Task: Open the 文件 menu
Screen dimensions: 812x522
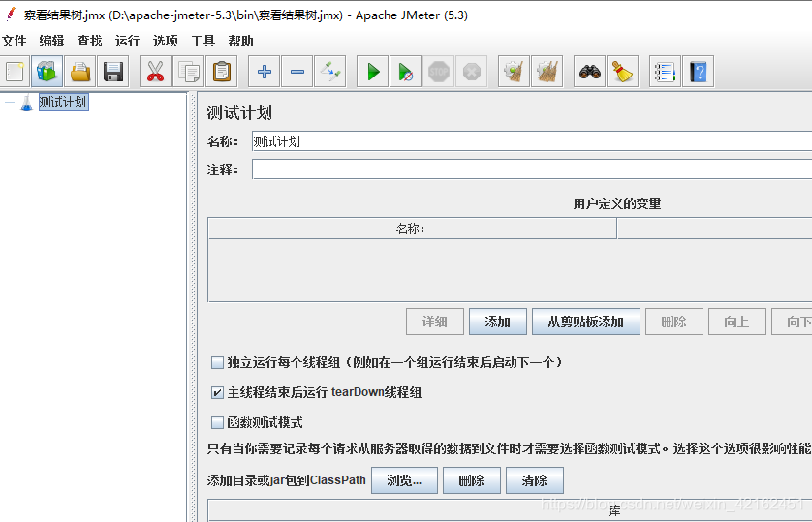Action: (x=14, y=41)
